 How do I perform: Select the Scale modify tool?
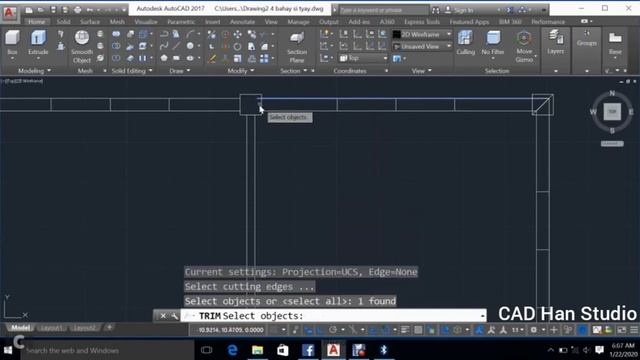point(238,59)
